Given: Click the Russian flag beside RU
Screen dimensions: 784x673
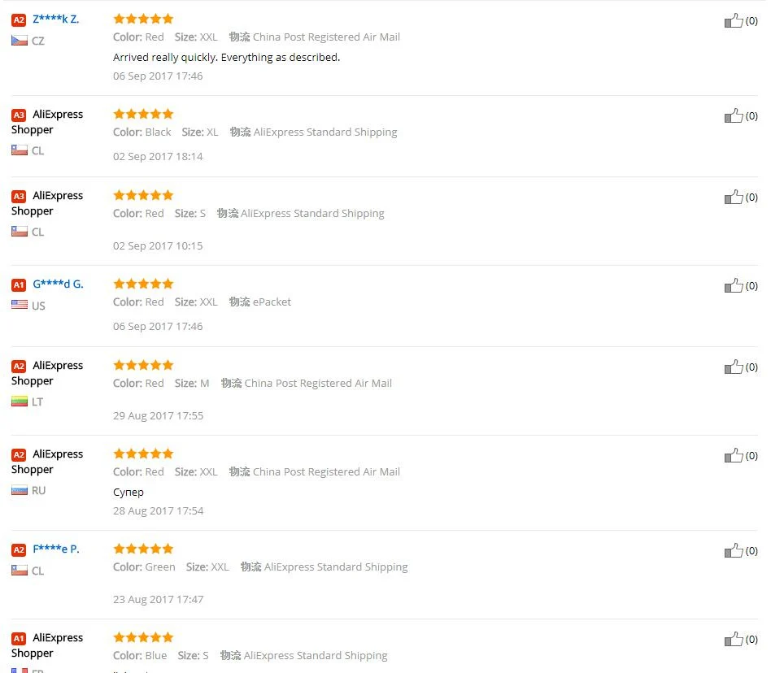Looking at the screenshot, I should [20, 490].
